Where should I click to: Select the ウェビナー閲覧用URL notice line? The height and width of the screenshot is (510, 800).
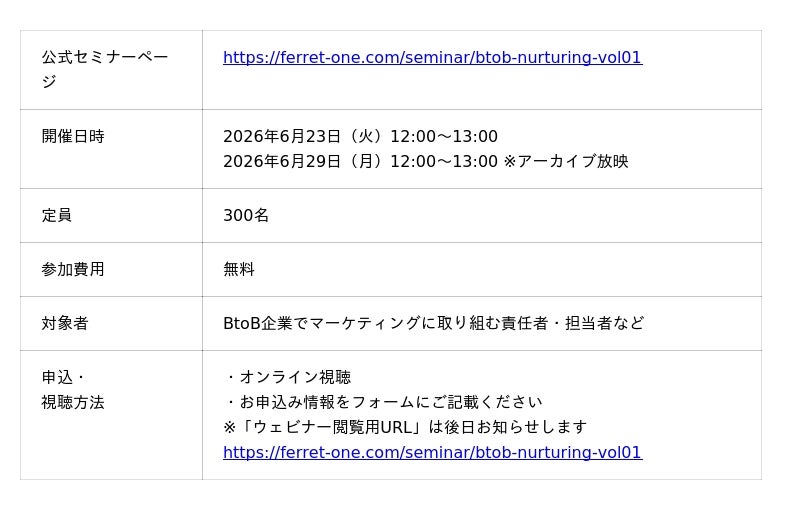coord(405,427)
